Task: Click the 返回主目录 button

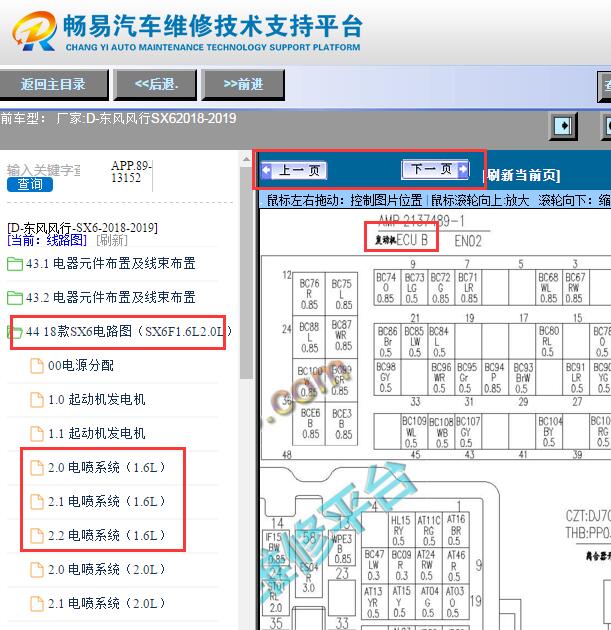Action: pyautogui.click(x=53, y=84)
